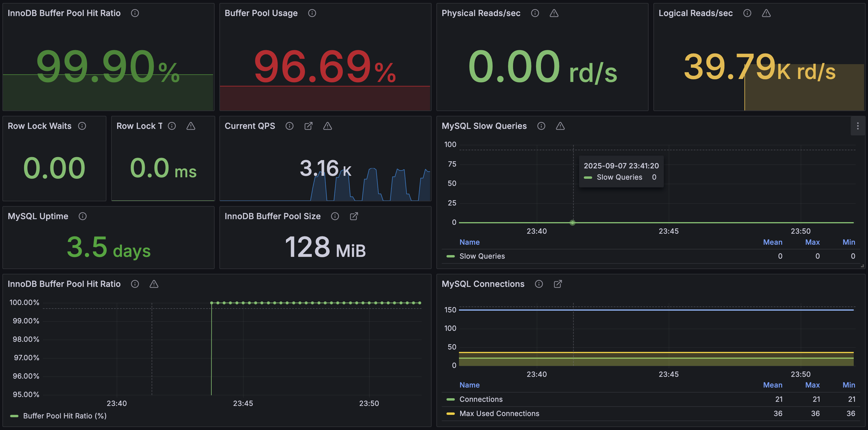Toggle Max Used Connections series visibility

point(499,413)
